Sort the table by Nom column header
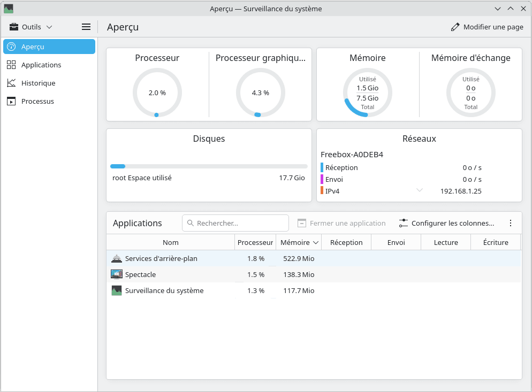Viewport: 532px width, 392px height. pos(170,242)
